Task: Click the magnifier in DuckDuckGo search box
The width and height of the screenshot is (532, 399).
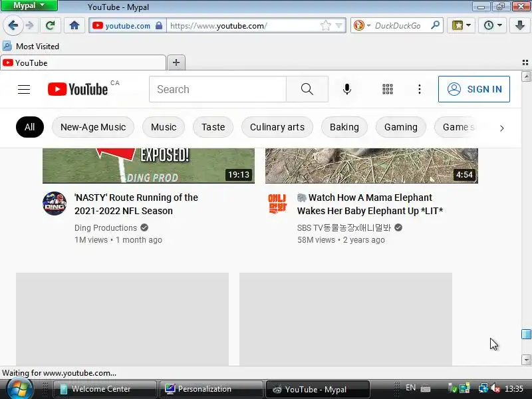Action: pos(435,25)
